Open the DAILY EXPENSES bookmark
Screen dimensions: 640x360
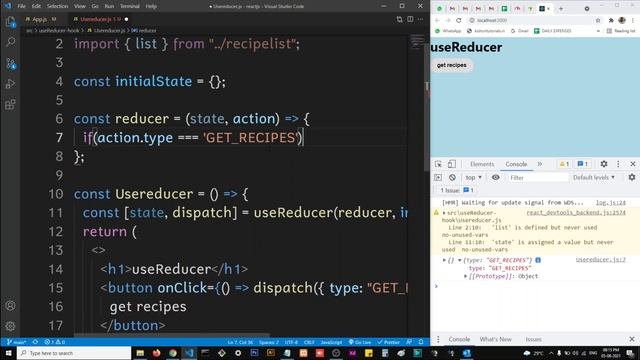coord(553,31)
